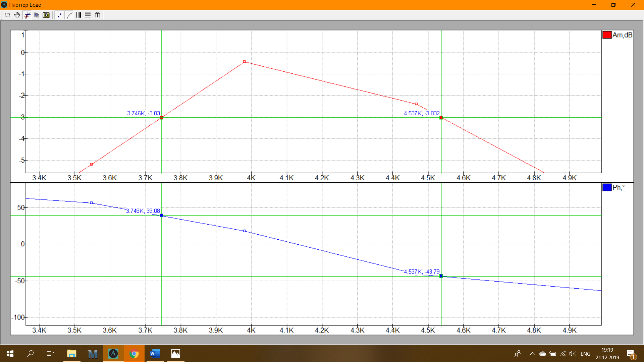The height and width of the screenshot is (362, 644).
Task: Click the label text '4.537K, -3.032'
Action: coord(422,113)
